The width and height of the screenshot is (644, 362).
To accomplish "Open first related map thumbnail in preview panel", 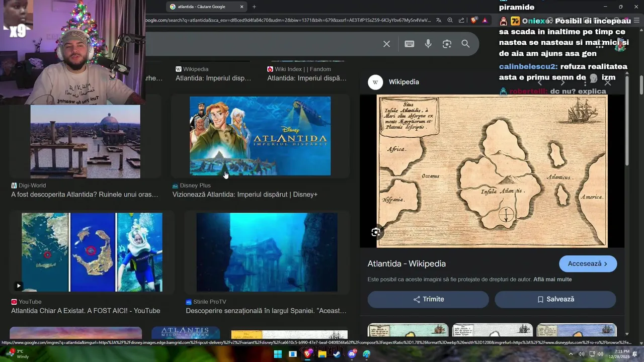I will [408, 330].
